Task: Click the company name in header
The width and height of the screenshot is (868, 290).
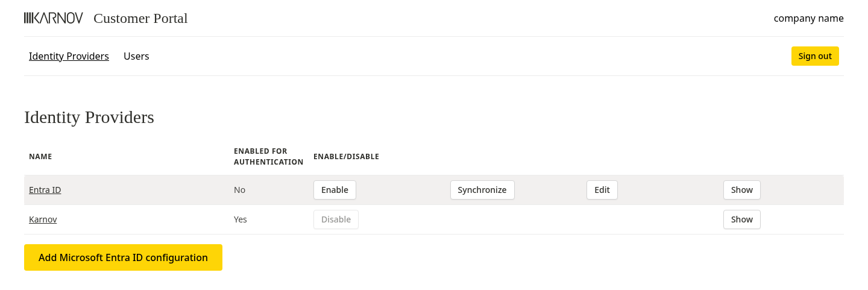Action: [x=808, y=18]
